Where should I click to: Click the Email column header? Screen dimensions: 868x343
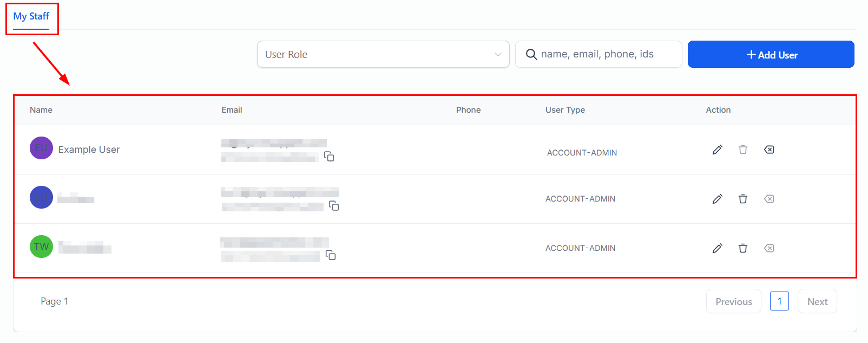pyautogui.click(x=232, y=110)
